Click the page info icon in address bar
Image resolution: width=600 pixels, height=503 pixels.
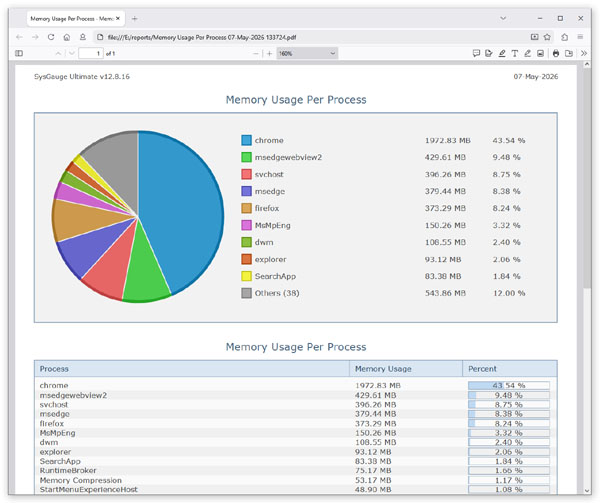click(x=100, y=37)
